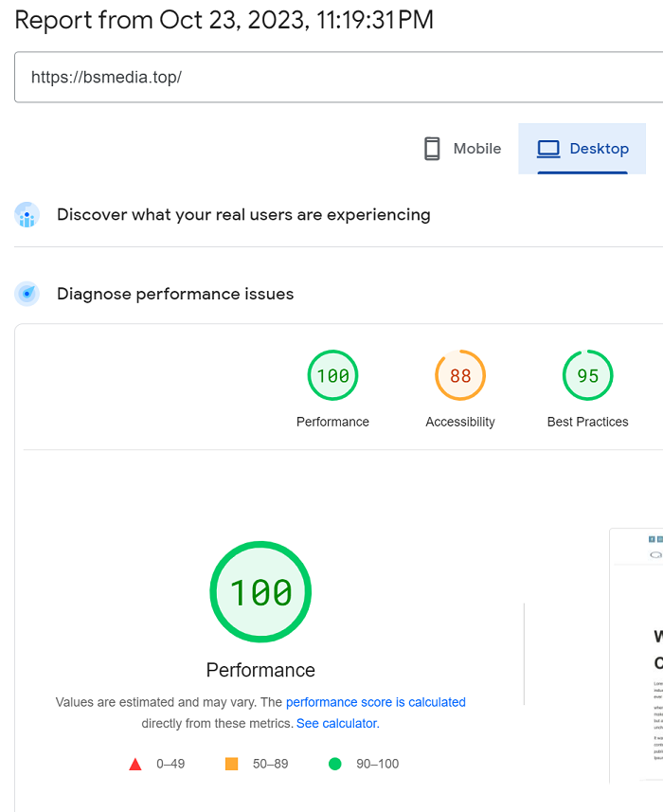The image size is (663, 812).
Task: Click the '0–49' legend range text
Action: point(170,764)
